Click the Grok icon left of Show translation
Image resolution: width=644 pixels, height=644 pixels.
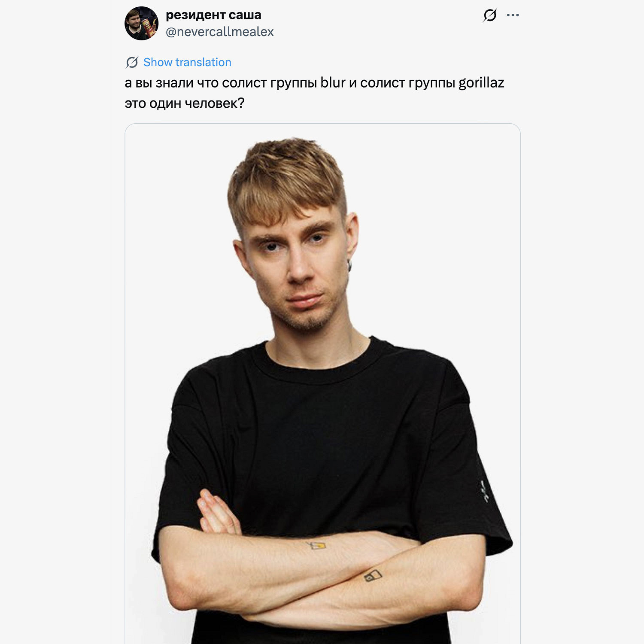pos(132,62)
